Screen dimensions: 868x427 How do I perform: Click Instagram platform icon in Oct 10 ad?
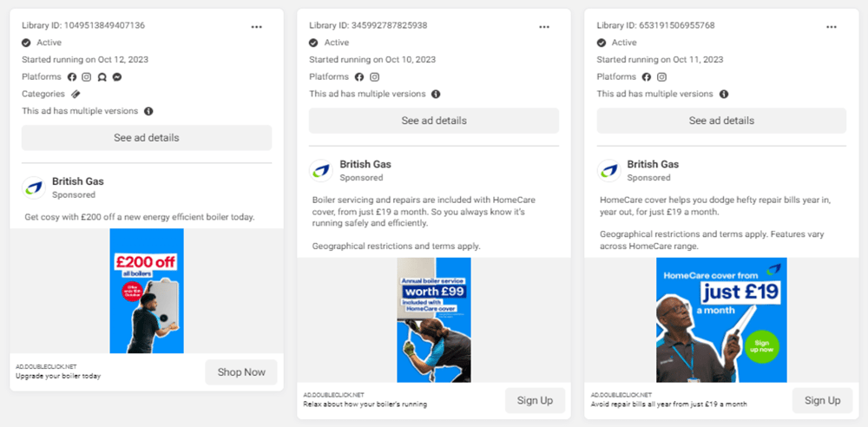coord(375,77)
